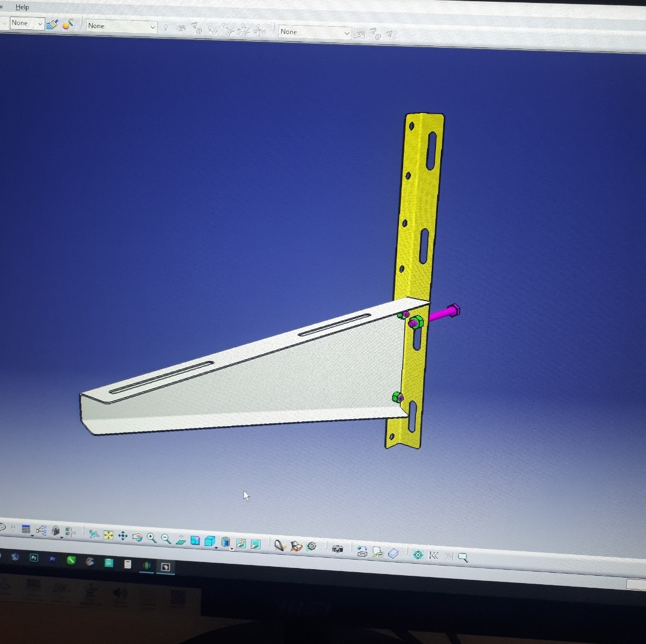
Task: Select the magenta bolt in the model
Action: coord(446,312)
